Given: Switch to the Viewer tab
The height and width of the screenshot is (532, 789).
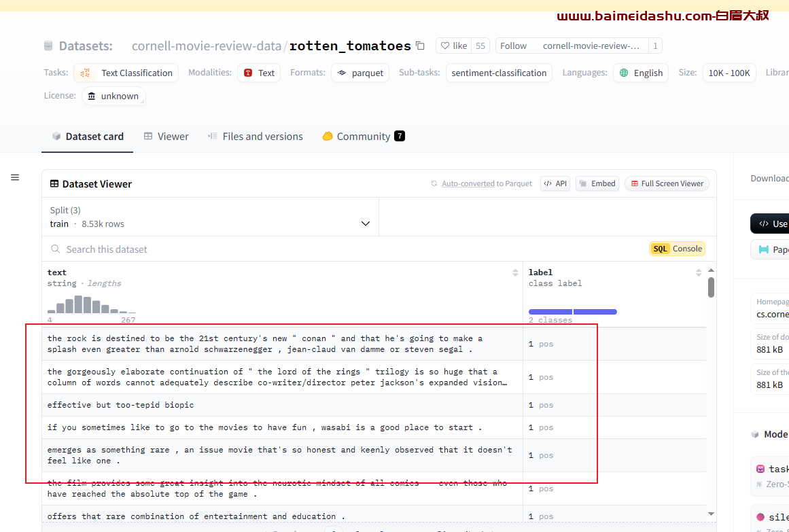Looking at the screenshot, I should click(166, 137).
